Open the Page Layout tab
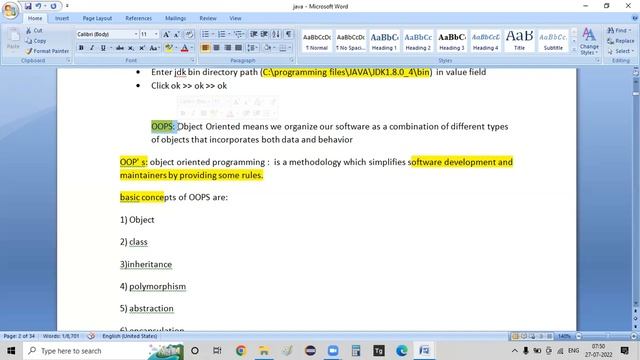 pos(97,18)
